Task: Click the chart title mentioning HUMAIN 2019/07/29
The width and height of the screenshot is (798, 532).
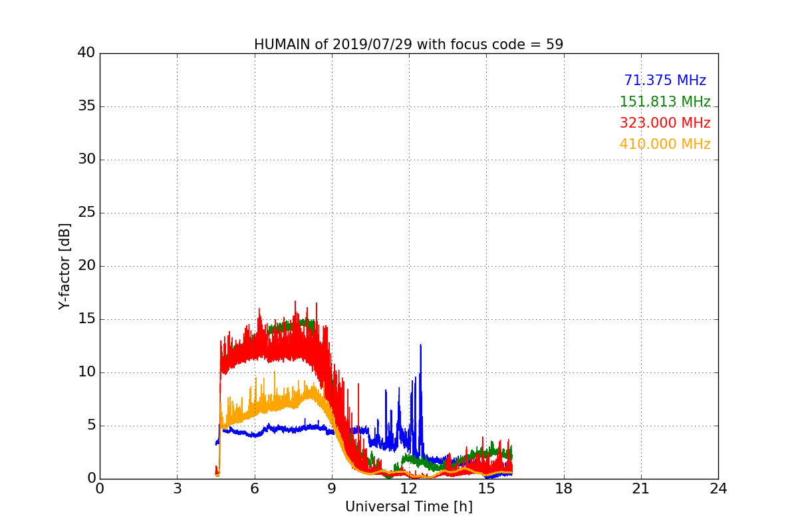Action: click(408, 45)
